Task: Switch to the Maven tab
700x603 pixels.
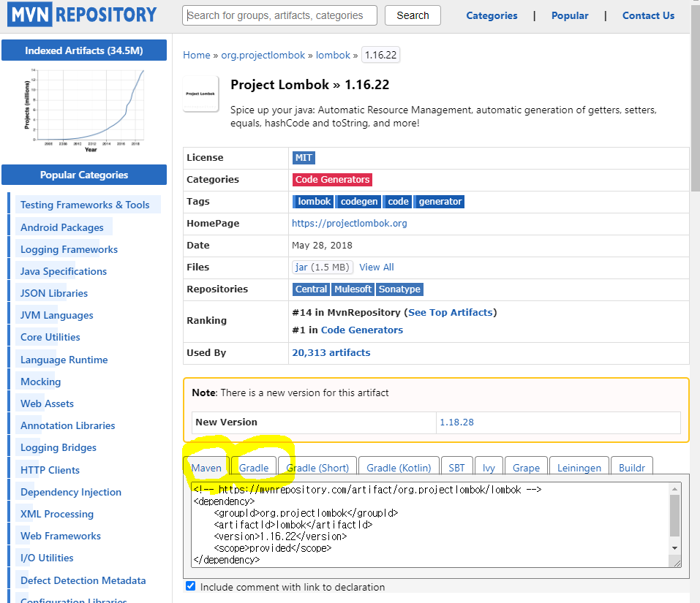Action: [x=206, y=467]
